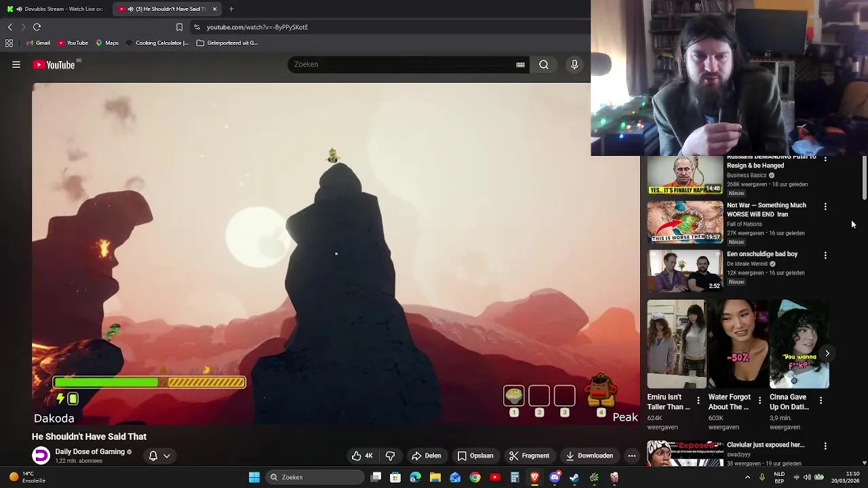The height and width of the screenshot is (488, 868).
Task: Save the video with Opslaan
Action: (475, 455)
